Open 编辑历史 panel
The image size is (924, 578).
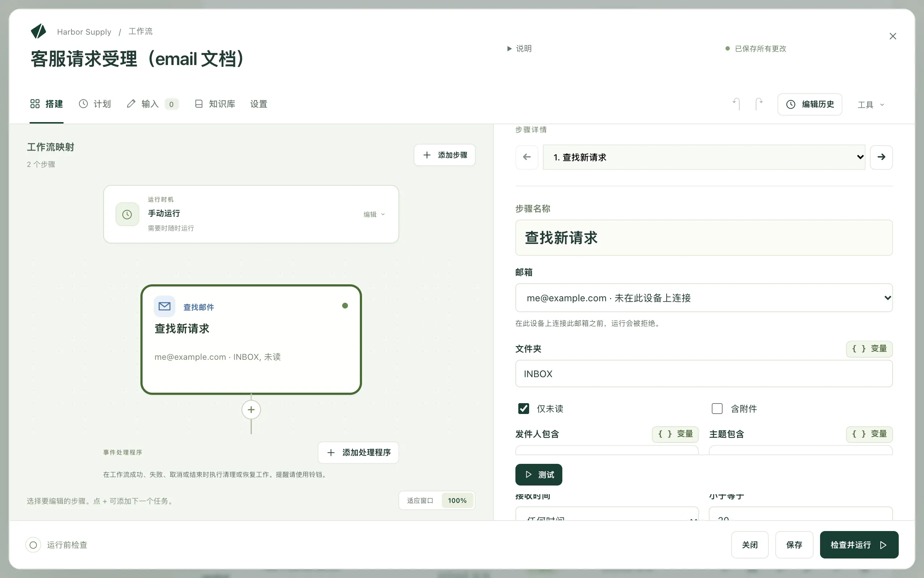coord(810,104)
